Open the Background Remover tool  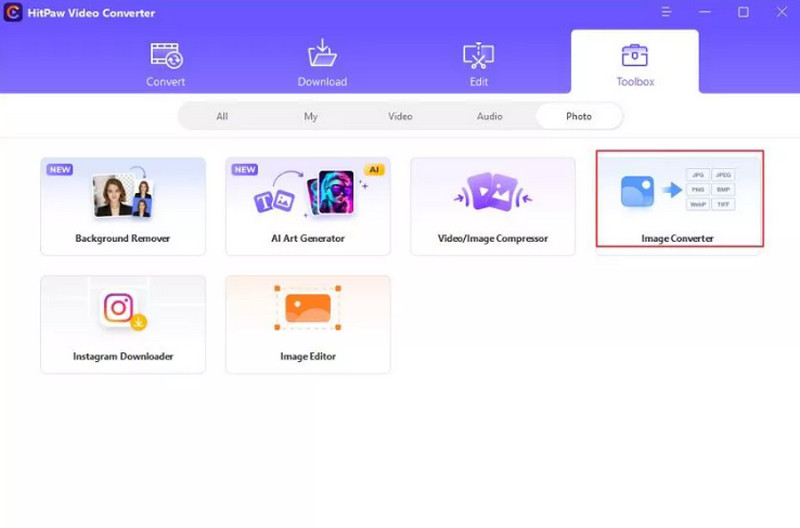[x=123, y=206]
